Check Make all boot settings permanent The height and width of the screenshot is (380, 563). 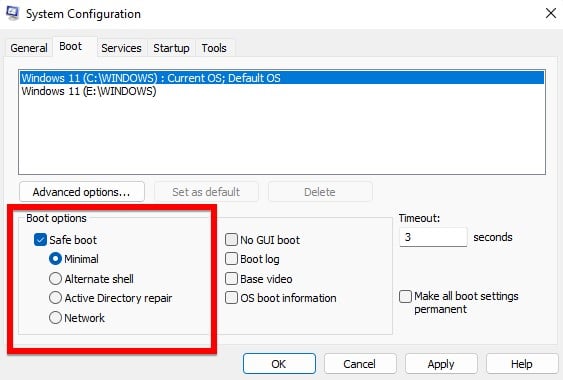[405, 297]
